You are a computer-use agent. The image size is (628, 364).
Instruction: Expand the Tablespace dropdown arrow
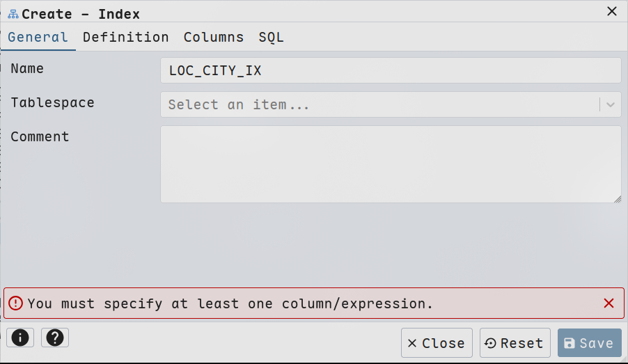point(611,104)
